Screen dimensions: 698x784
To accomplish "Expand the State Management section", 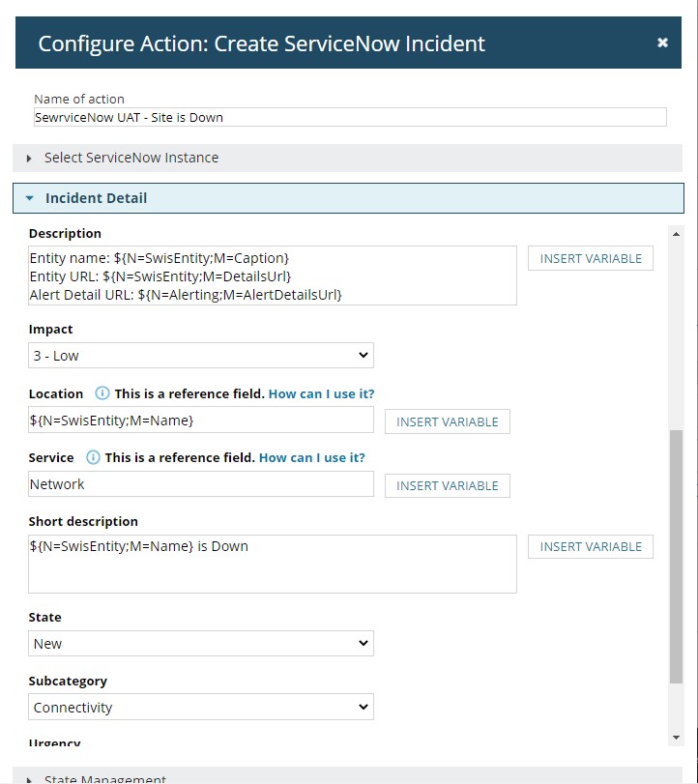I will click(104, 778).
